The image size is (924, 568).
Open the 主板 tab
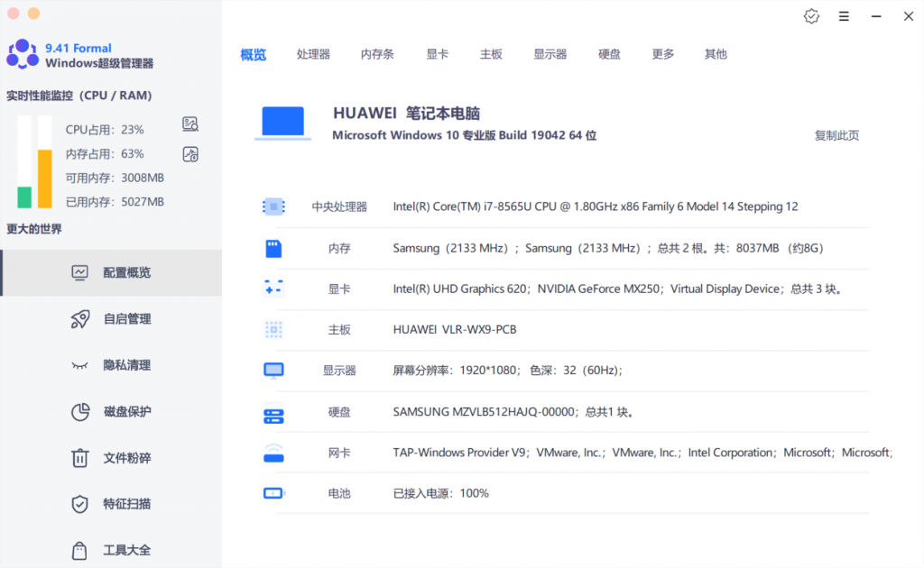[491, 54]
